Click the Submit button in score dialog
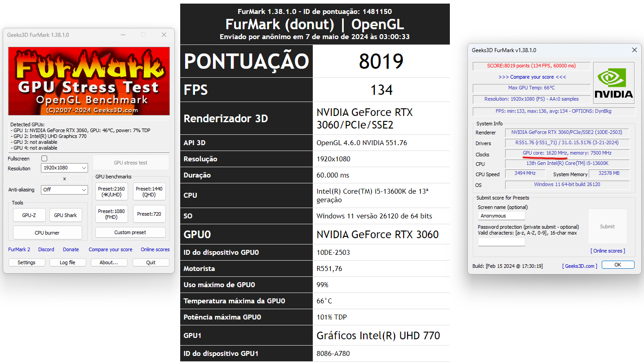This screenshot has width=644, height=364. tap(607, 226)
